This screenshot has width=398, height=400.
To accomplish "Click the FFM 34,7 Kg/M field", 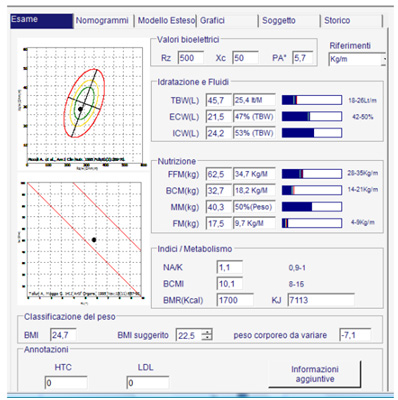I will point(254,174).
